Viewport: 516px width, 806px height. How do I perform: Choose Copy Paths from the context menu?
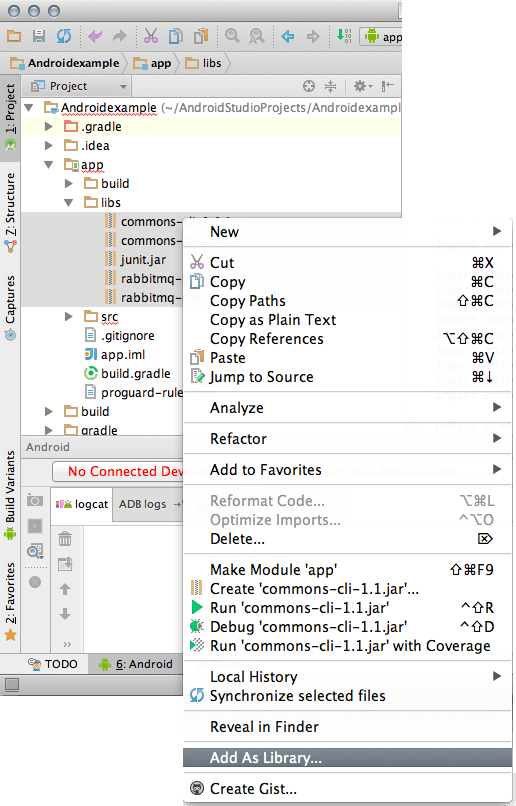click(347, 301)
